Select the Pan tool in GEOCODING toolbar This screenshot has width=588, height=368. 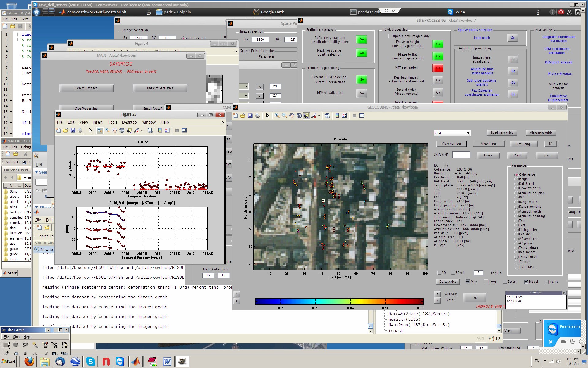pyautogui.click(x=292, y=116)
